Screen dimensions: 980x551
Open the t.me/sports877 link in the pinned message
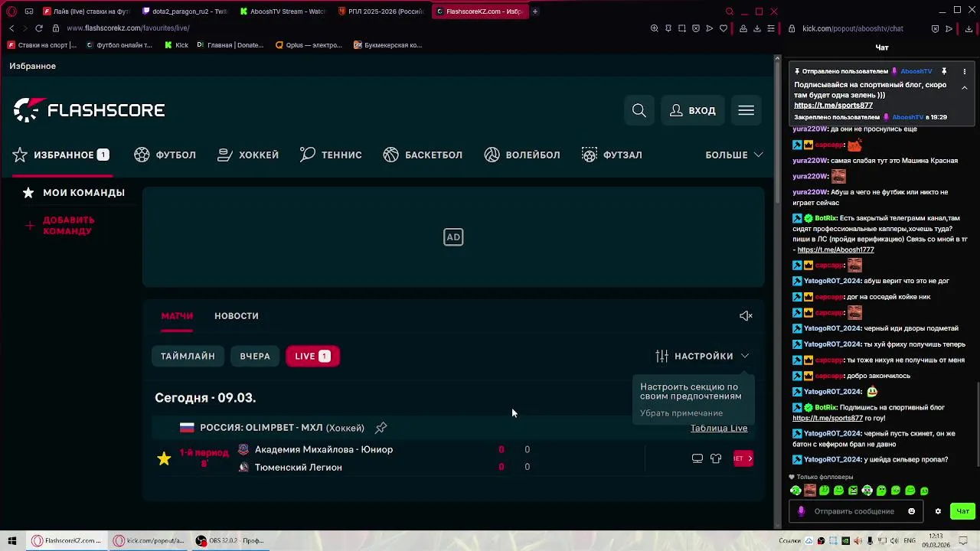(x=833, y=106)
